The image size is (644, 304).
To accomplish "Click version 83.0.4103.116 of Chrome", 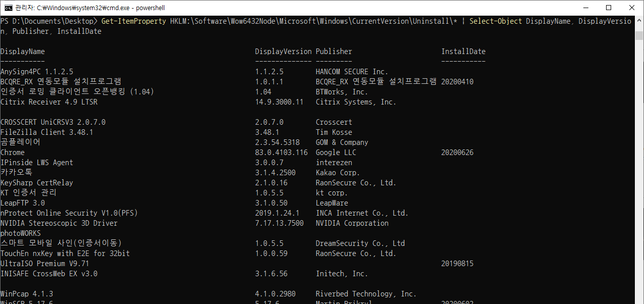I will coord(282,153).
